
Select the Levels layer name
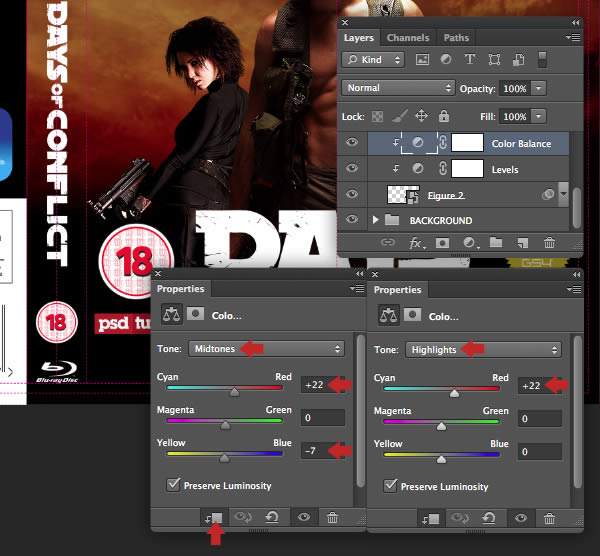point(505,170)
